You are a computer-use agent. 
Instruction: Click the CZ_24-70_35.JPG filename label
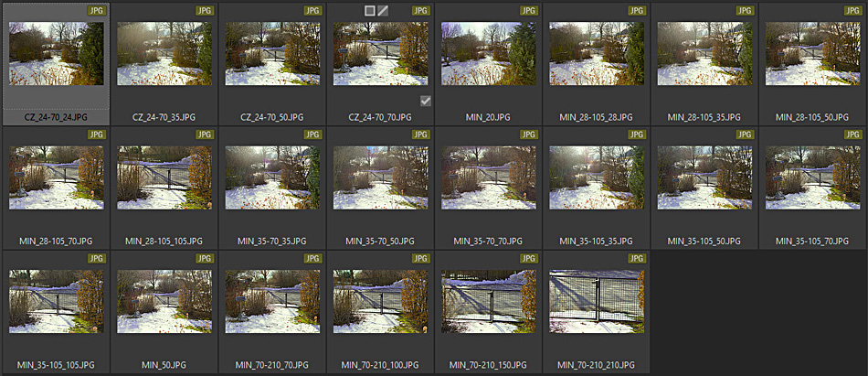[x=164, y=118]
